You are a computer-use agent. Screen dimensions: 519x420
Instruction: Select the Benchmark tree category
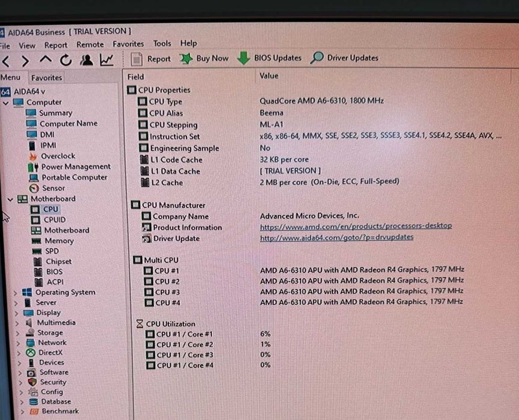click(54, 412)
